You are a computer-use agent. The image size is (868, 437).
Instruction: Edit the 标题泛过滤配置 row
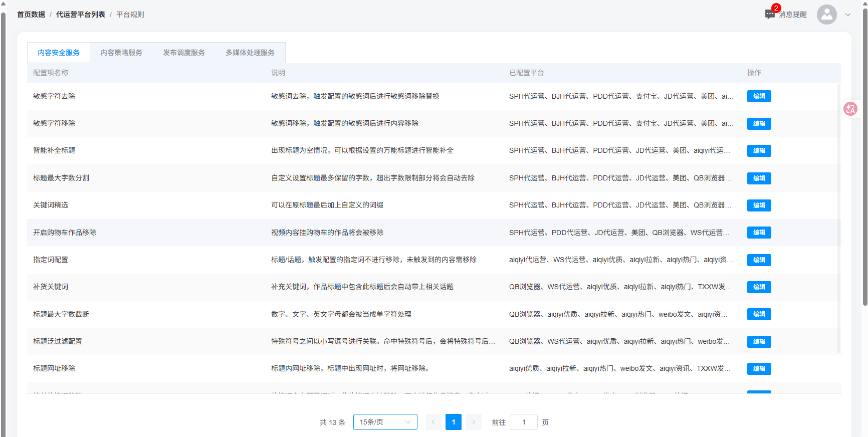759,342
